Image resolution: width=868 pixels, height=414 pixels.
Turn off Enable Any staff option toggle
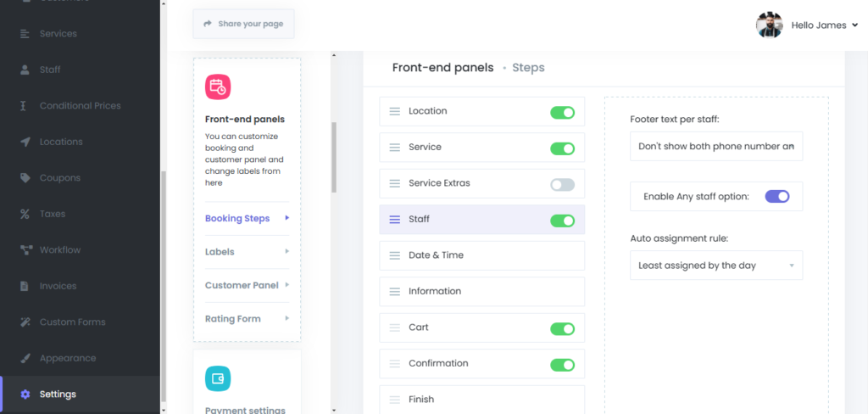click(776, 196)
